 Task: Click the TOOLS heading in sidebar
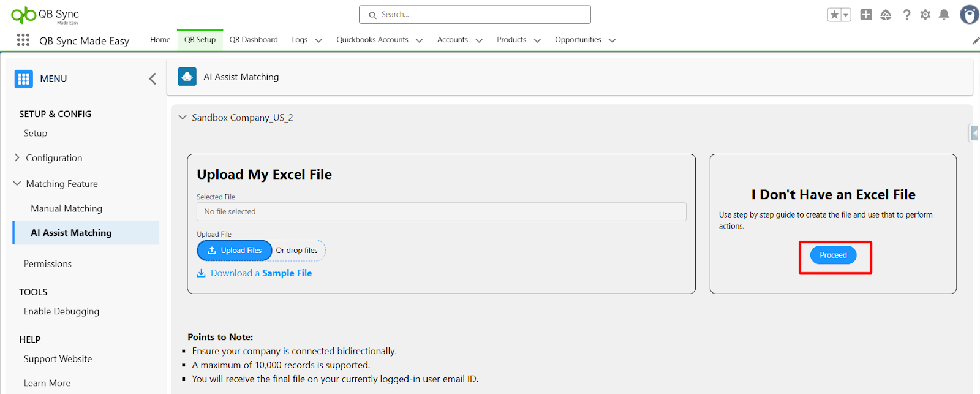(33, 292)
